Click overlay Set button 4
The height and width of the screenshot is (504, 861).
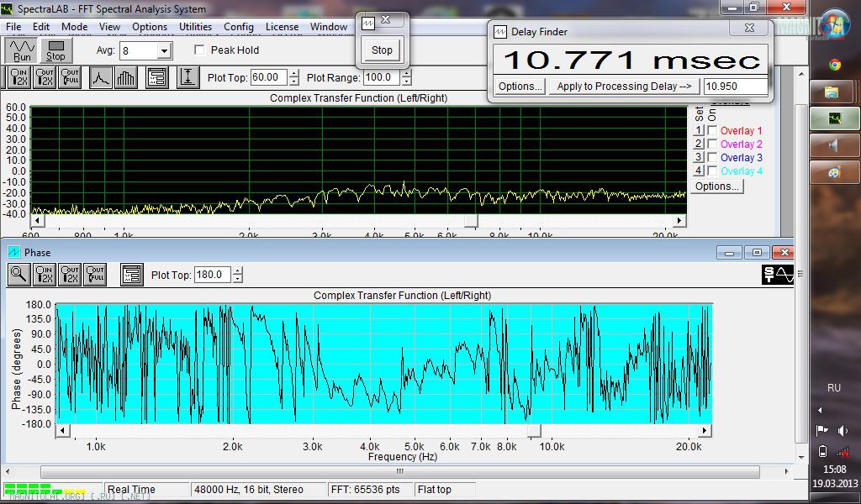coord(699,171)
